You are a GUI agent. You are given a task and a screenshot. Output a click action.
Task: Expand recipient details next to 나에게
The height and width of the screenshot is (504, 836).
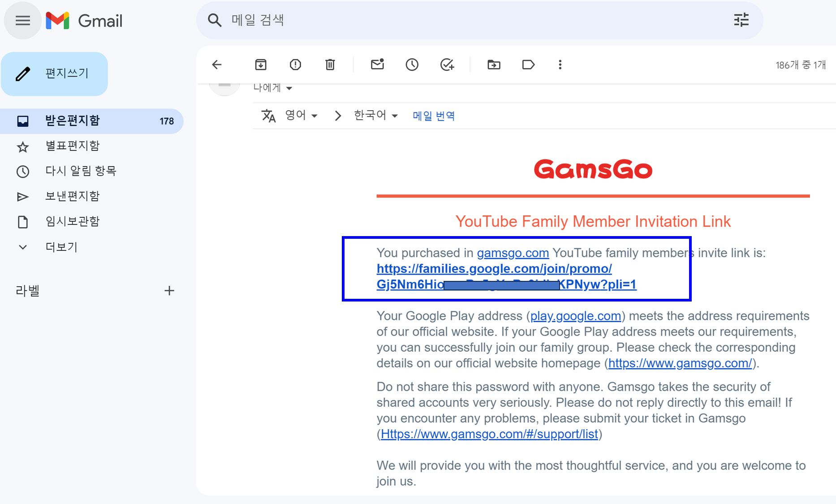pyautogui.click(x=289, y=88)
